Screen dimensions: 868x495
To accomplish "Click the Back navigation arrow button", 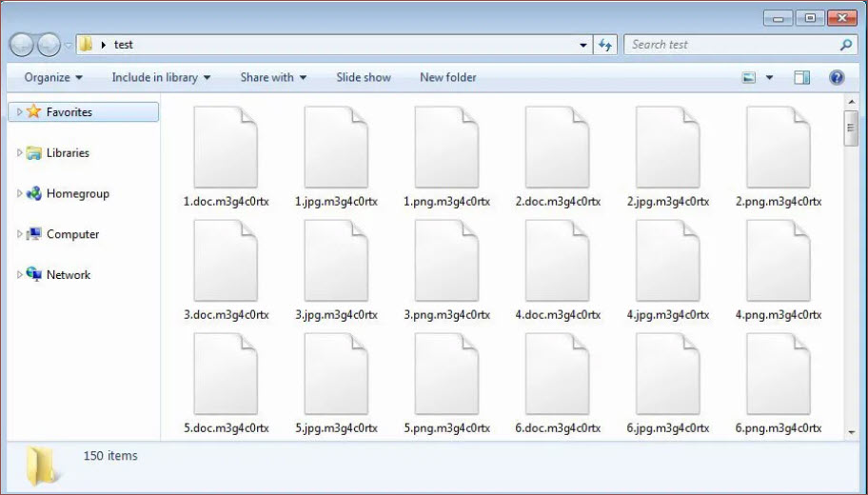I will coord(22,45).
